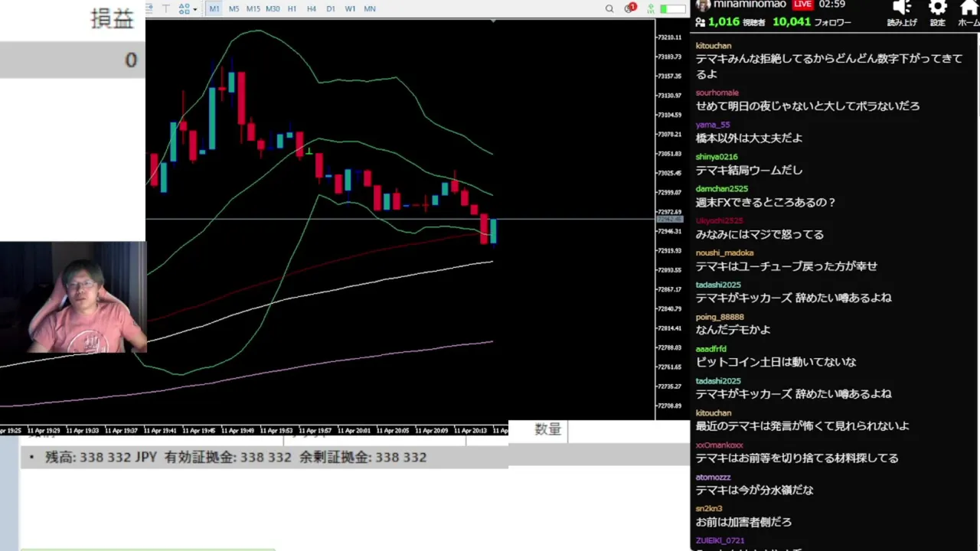
Task: Click username yama_55 in chat
Action: 712,125
